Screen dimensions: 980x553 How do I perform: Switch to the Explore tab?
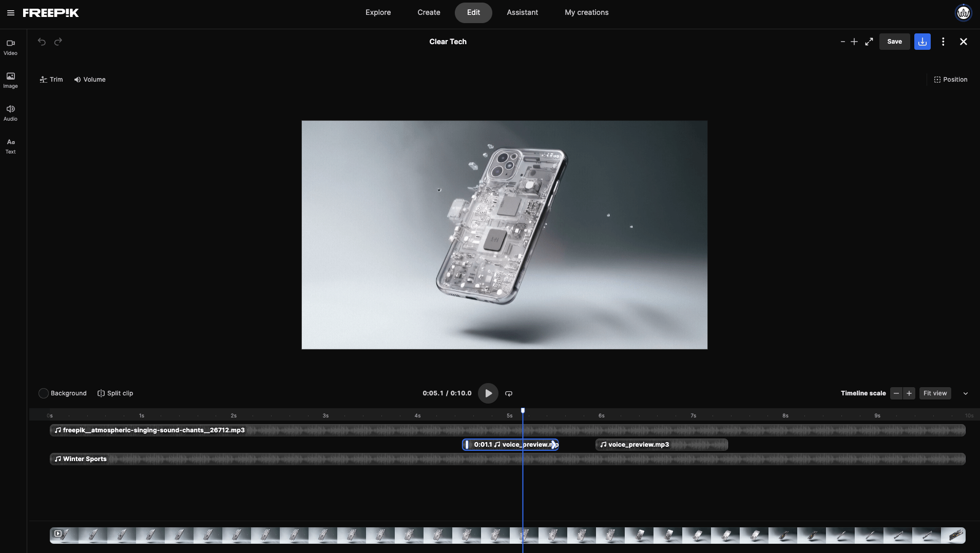(378, 12)
